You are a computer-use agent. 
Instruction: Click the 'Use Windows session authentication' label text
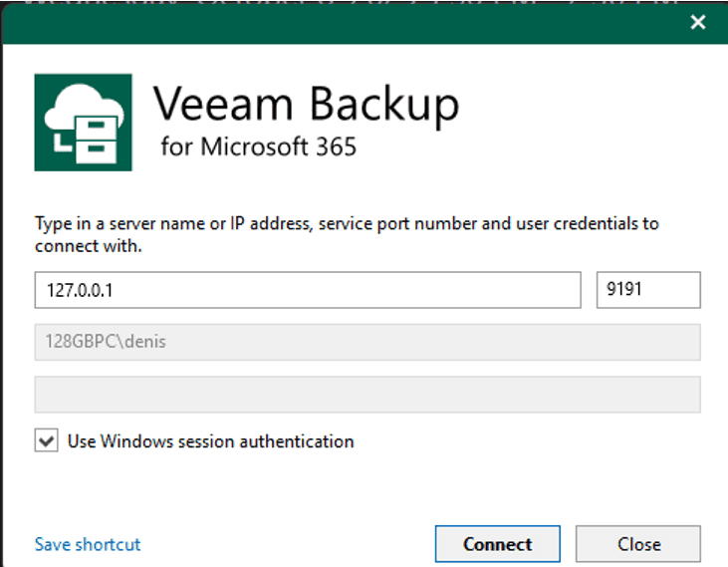[210, 440]
